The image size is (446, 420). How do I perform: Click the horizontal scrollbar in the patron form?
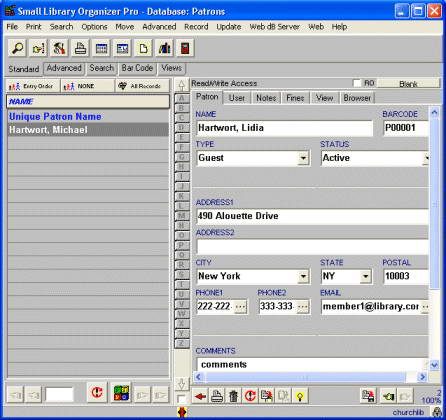tap(305, 377)
